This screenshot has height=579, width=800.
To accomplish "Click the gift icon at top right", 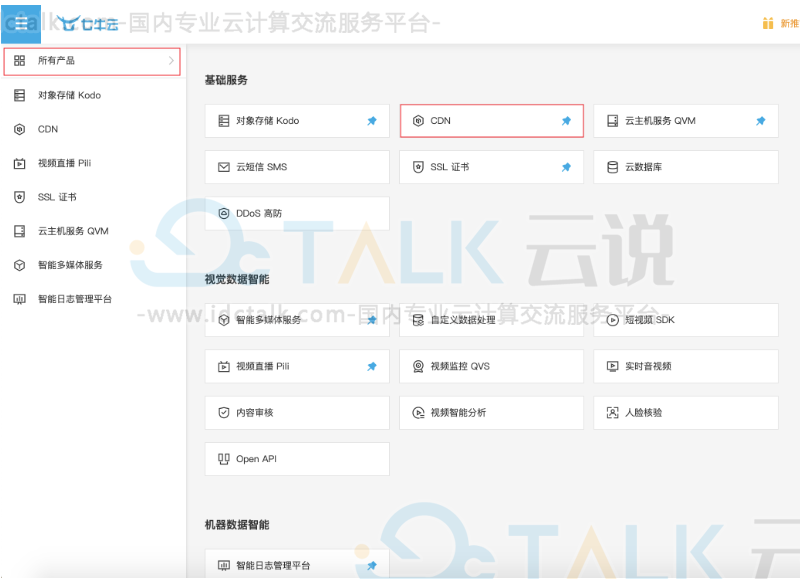I will 767,23.
